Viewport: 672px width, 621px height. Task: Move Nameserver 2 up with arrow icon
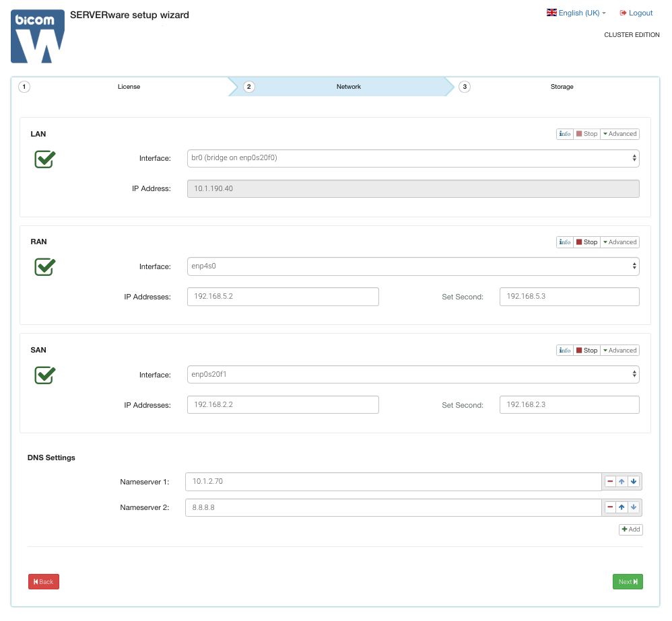[621, 507]
